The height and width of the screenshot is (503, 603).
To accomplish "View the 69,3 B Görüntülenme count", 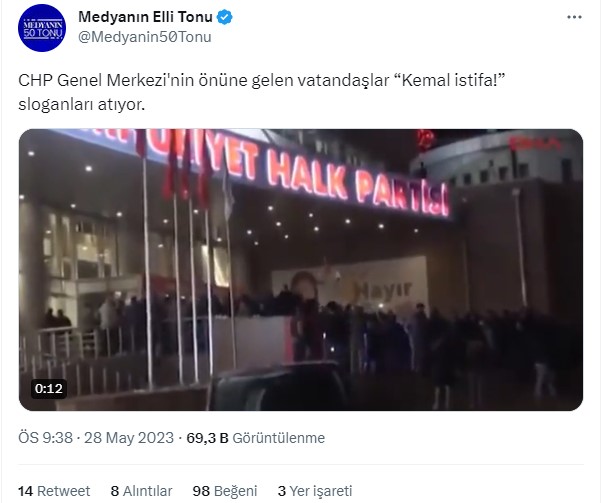I will pyautogui.click(x=256, y=438).
